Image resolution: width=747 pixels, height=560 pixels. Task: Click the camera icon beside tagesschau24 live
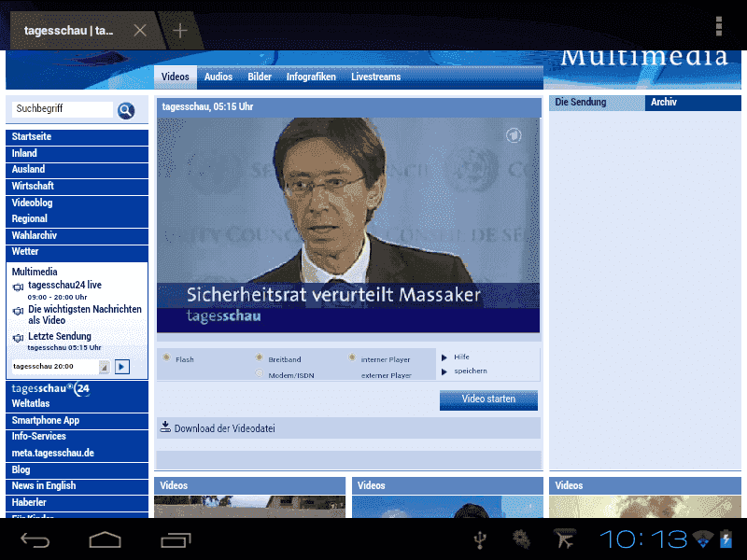click(x=18, y=287)
